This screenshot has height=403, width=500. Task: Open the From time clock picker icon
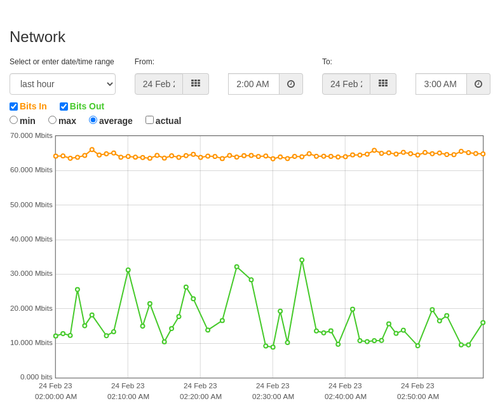pos(291,84)
